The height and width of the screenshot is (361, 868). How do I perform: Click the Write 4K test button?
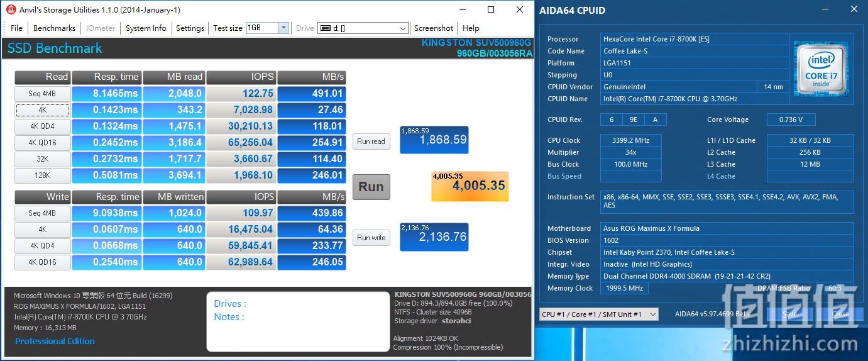click(x=42, y=230)
